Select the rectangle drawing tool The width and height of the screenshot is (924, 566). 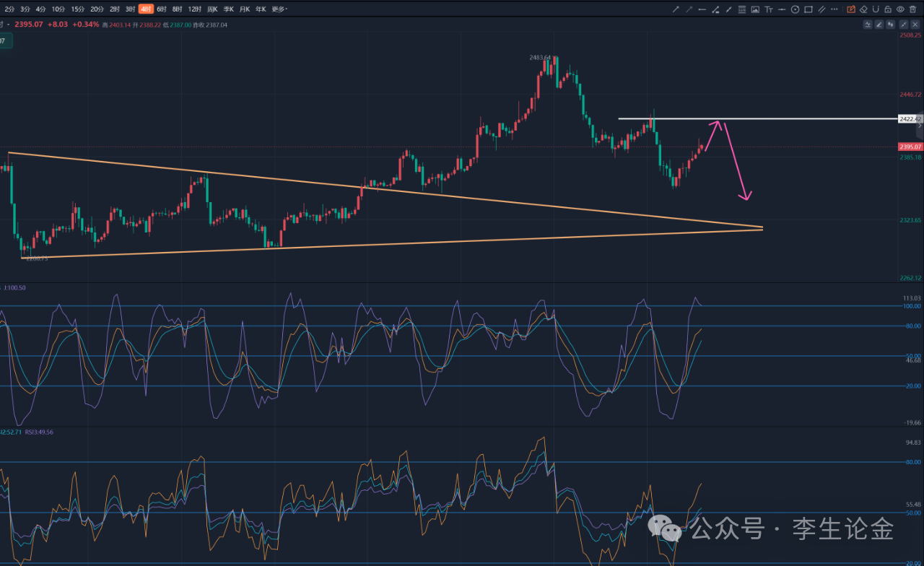tap(808, 9)
